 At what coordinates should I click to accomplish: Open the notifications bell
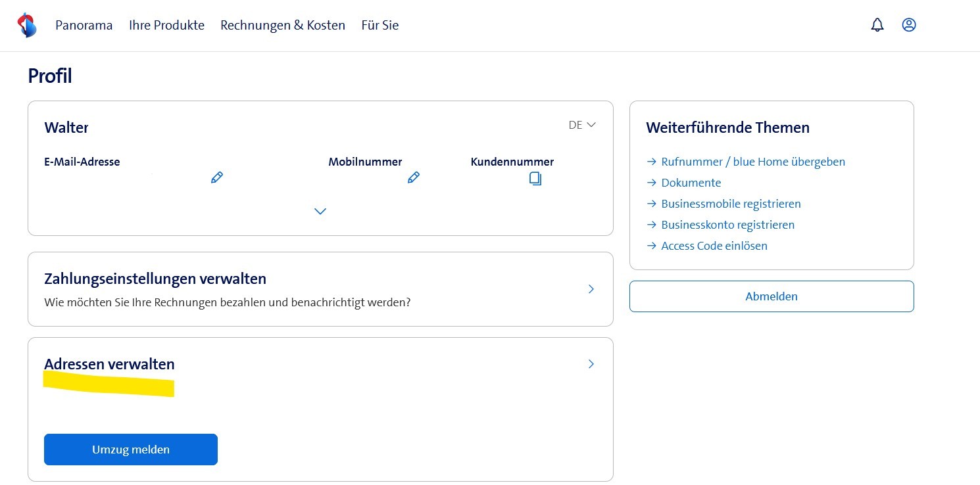[877, 25]
